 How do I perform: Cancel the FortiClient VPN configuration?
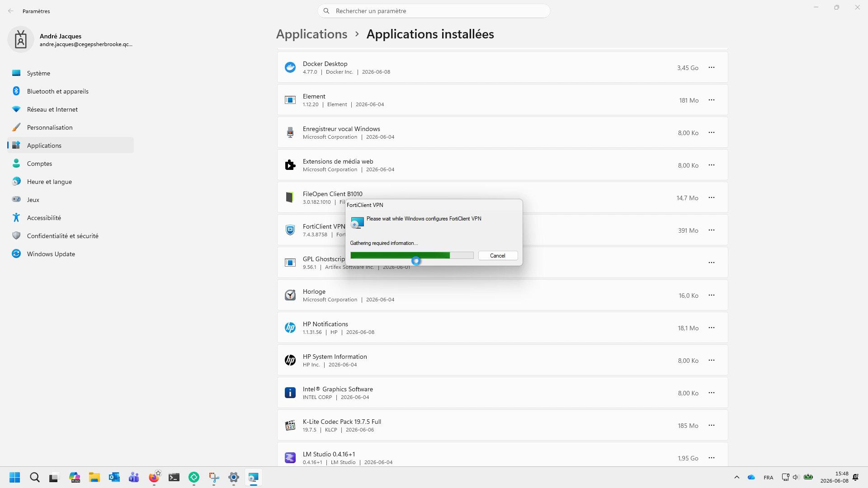point(498,256)
